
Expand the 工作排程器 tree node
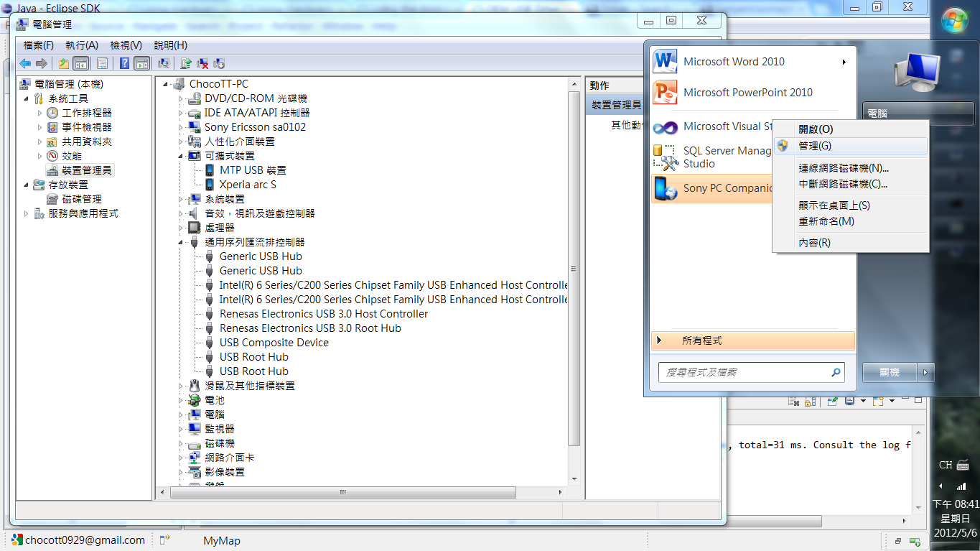tap(40, 113)
